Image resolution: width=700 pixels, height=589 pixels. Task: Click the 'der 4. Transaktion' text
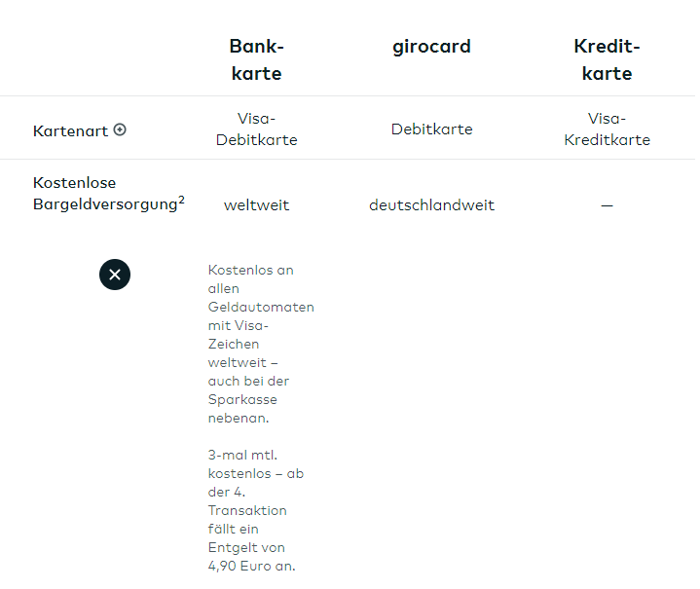tap(247, 501)
